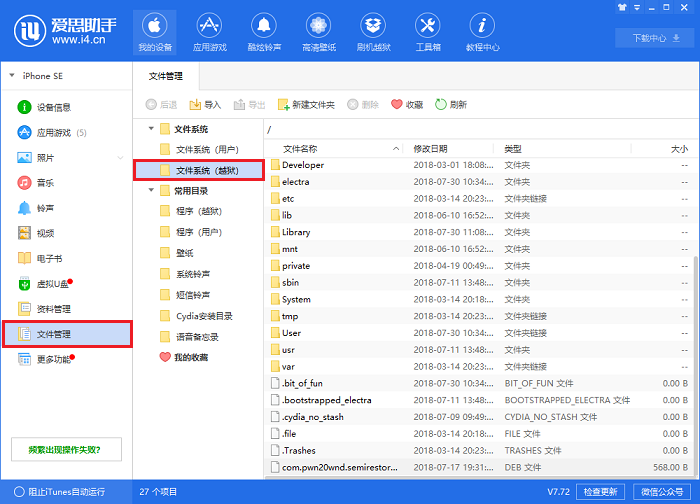This screenshot has height=504, width=700.
Task: Click the 下载中心 button
Action: (x=656, y=38)
